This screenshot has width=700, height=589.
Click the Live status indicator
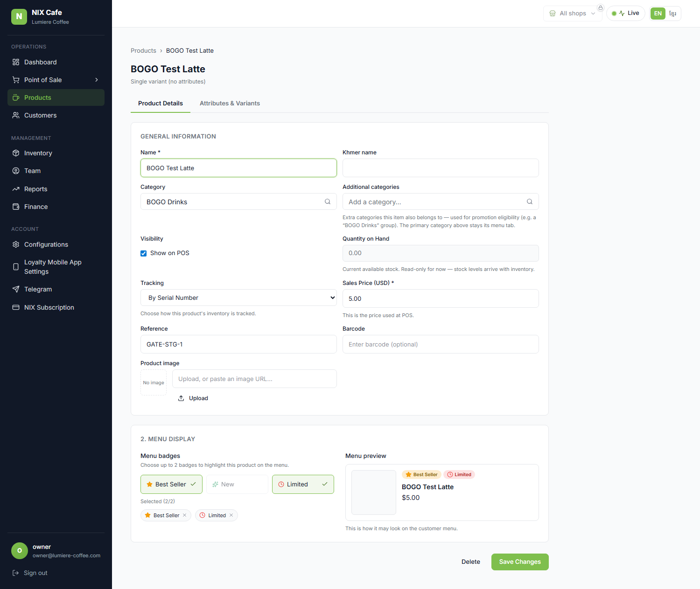point(626,13)
